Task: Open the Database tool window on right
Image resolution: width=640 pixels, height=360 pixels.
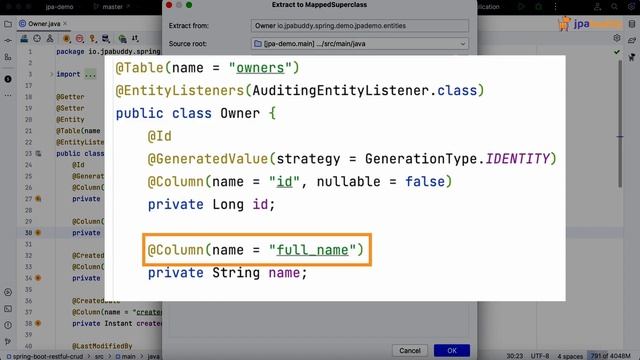Action: (632, 24)
